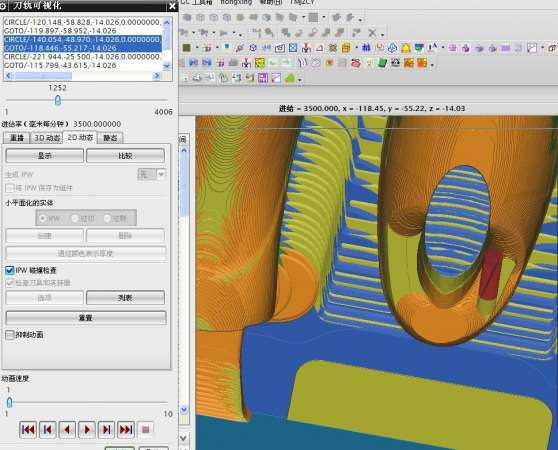The height and width of the screenshot is (450, 558).
Task: Enable the 抑制动画 checkbox
Action: (10, 335)
